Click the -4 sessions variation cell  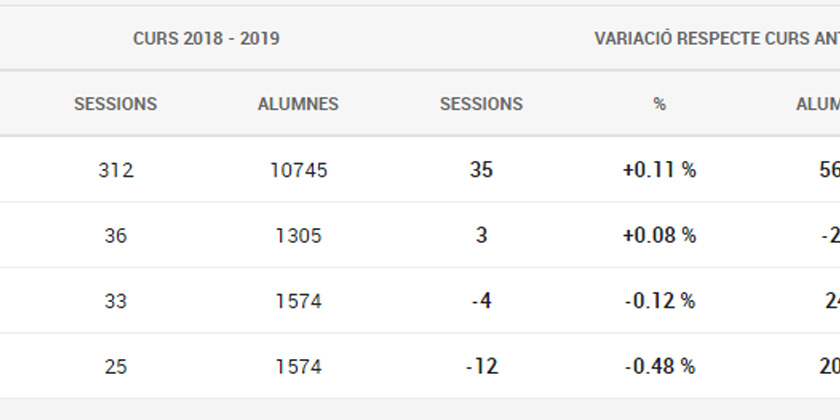481,301
